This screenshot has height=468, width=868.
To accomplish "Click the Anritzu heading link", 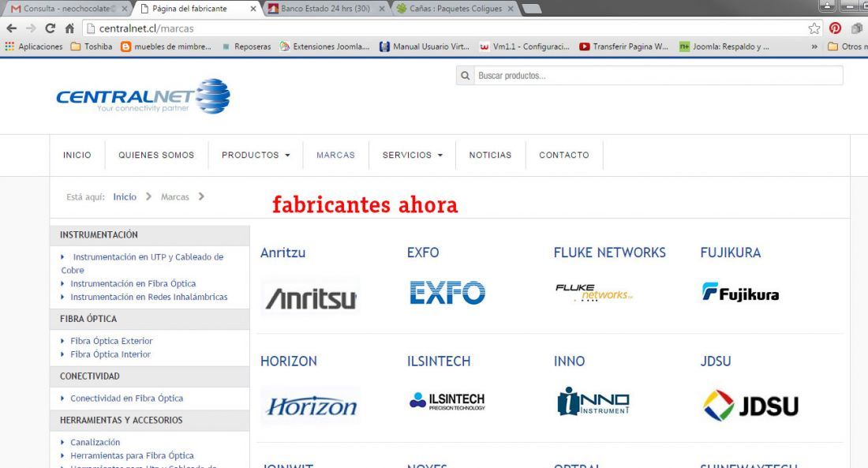I will point(282,253).
